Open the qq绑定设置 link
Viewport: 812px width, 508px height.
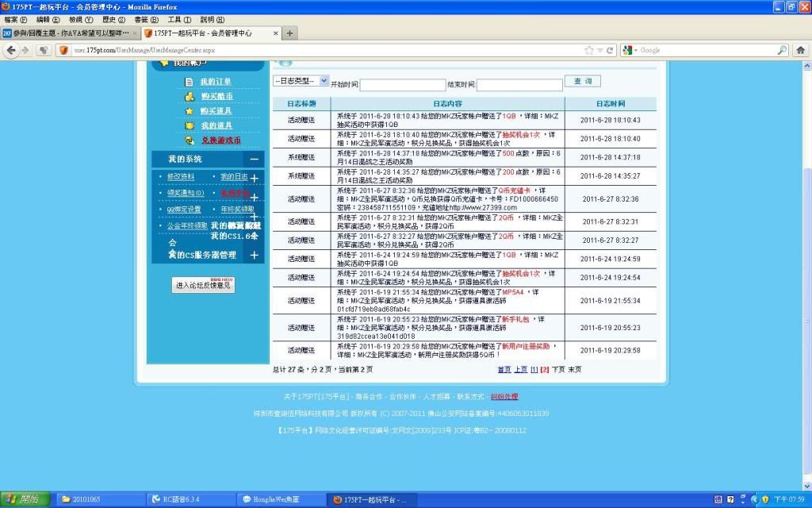[184, 210]
